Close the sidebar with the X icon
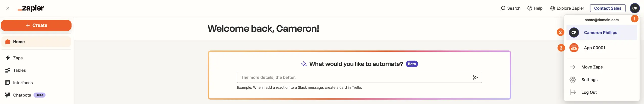644x104 pixels. [x=8, y=8]
